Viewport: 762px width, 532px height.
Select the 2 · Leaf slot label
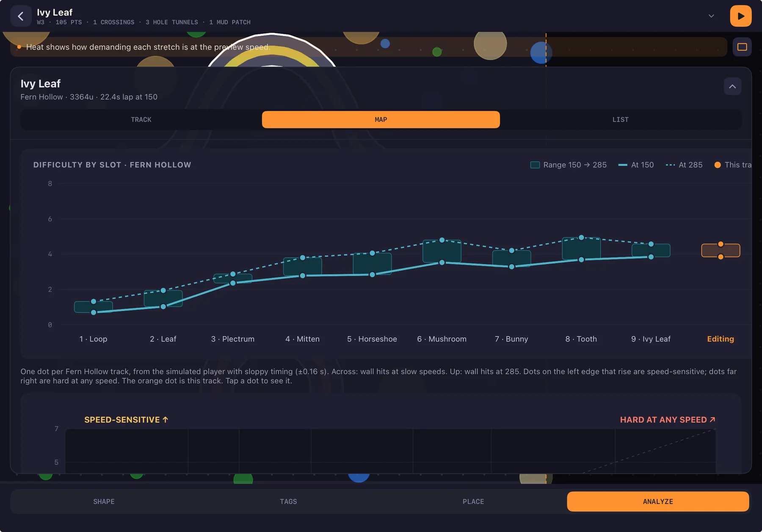click(x=163, y=339)
